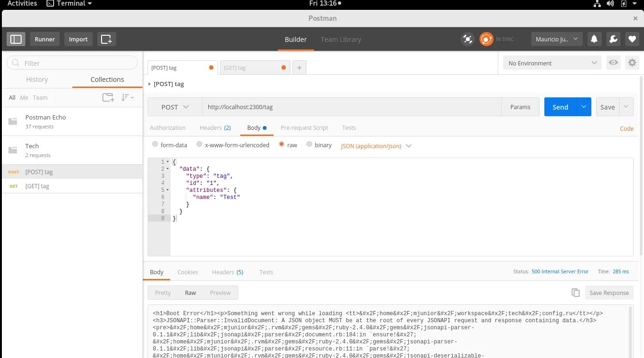644x358 pixels.
Task: Click the Send button
Action: pos(560,107)
